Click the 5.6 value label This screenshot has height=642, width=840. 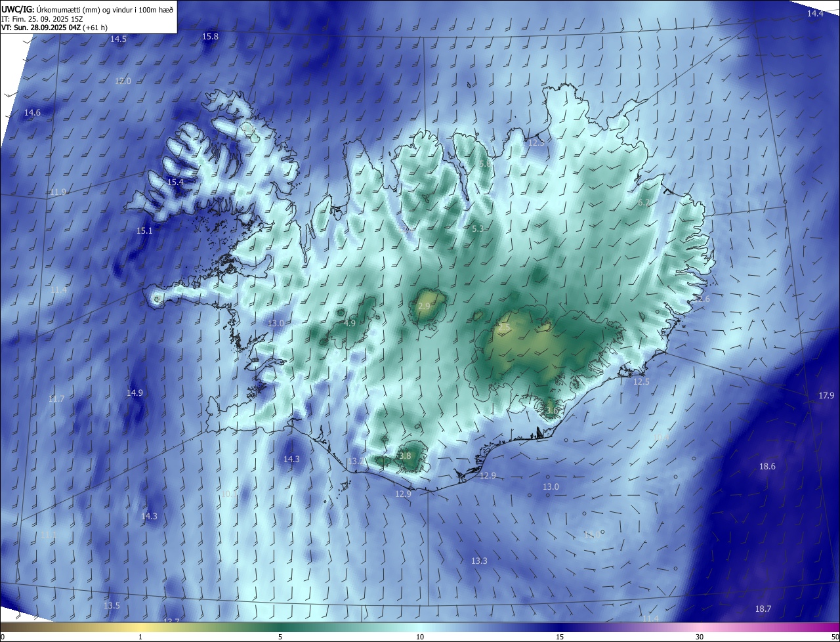485,164
